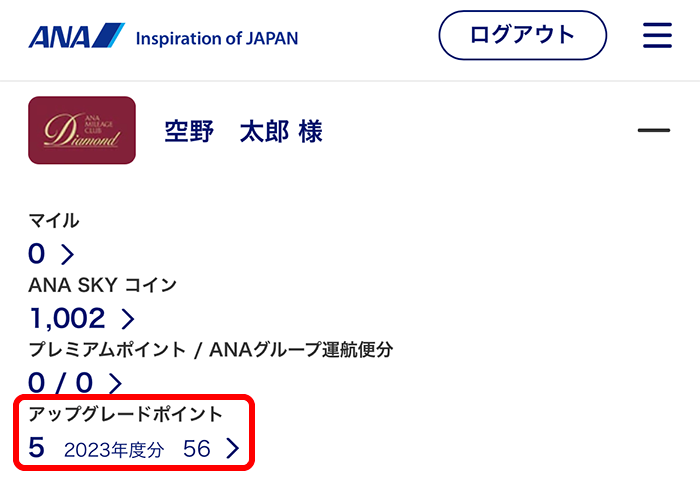Open プレミアムポイント details arrow
Viewport: 700px width, 480px height.
coord(114,382)
